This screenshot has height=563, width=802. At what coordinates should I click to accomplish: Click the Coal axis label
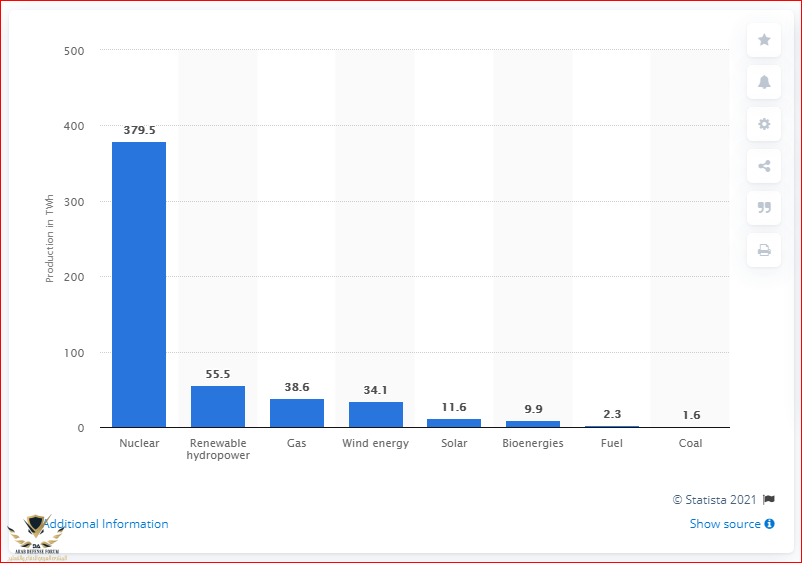690,443
